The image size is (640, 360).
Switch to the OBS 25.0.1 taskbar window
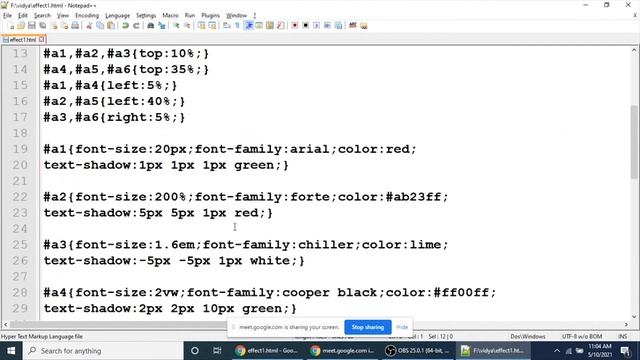[418, 351]
